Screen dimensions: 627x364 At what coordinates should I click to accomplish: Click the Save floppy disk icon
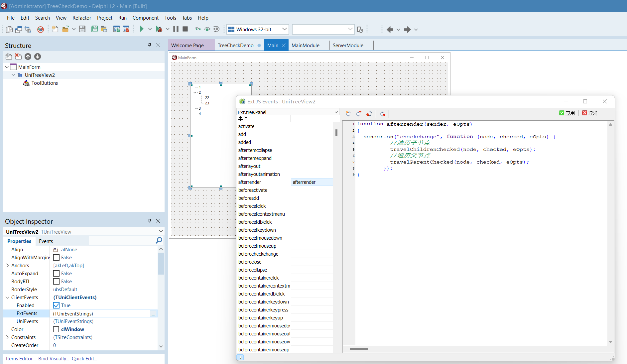point(82,29)
